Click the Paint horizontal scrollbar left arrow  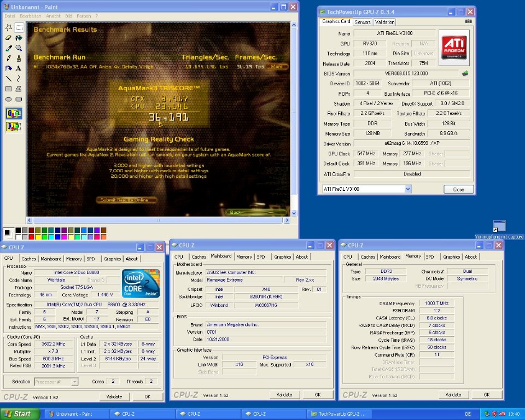30,220
